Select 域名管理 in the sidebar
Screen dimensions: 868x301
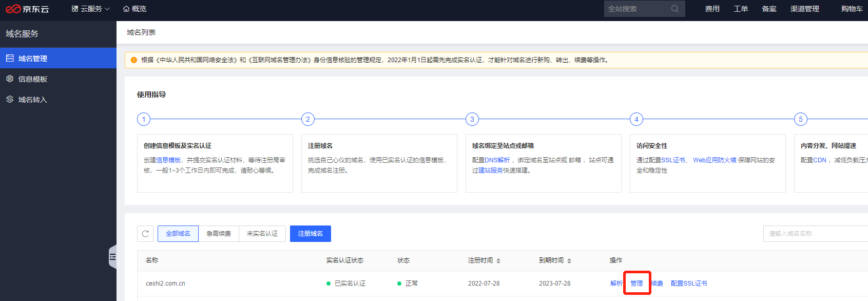[x=58, y=58]
